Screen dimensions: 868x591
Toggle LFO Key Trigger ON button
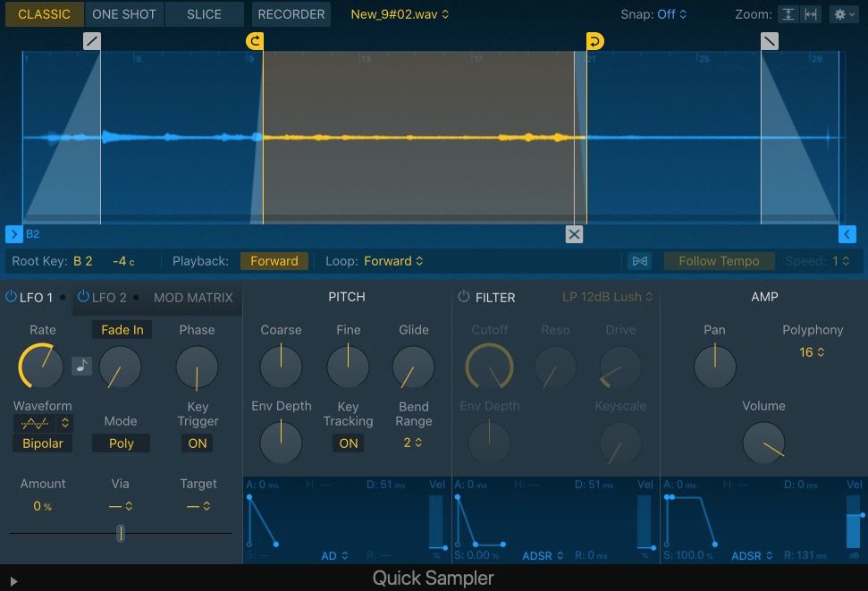click(198, 443)
